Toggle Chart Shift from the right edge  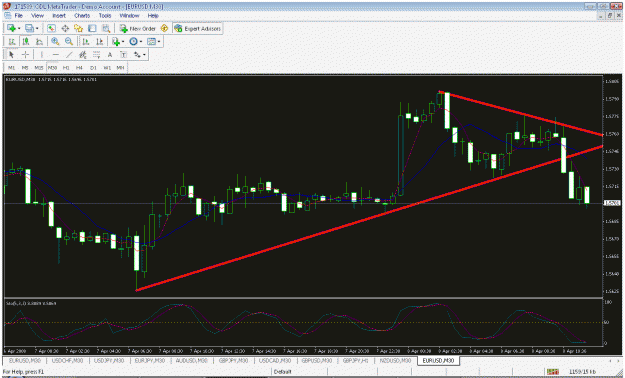coord(99,41)
